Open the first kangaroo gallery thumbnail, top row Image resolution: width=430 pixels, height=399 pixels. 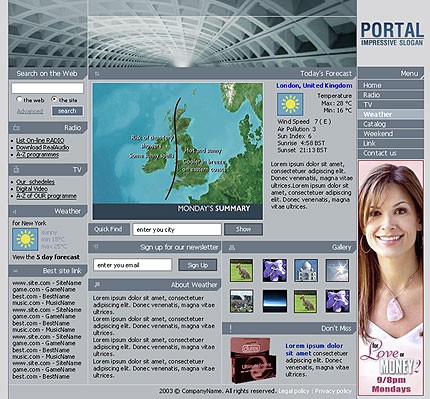point(241,271)
